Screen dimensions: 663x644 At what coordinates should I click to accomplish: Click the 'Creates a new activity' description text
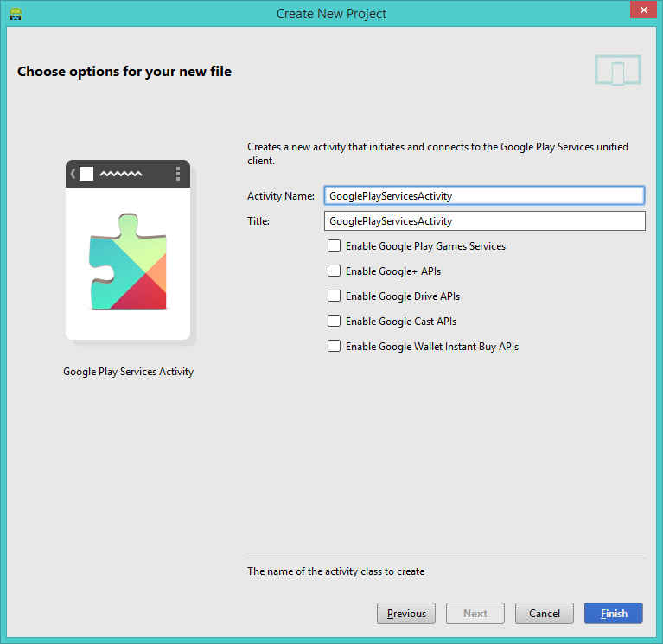[x=437, y=154]
